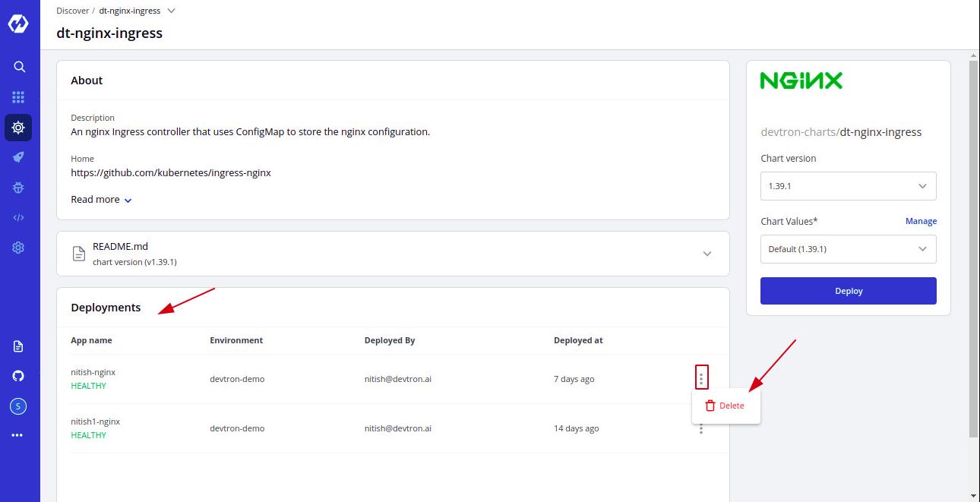Click Manage link for chart values
The width and height of the screenshot is (980, 502).
(921, 221)
